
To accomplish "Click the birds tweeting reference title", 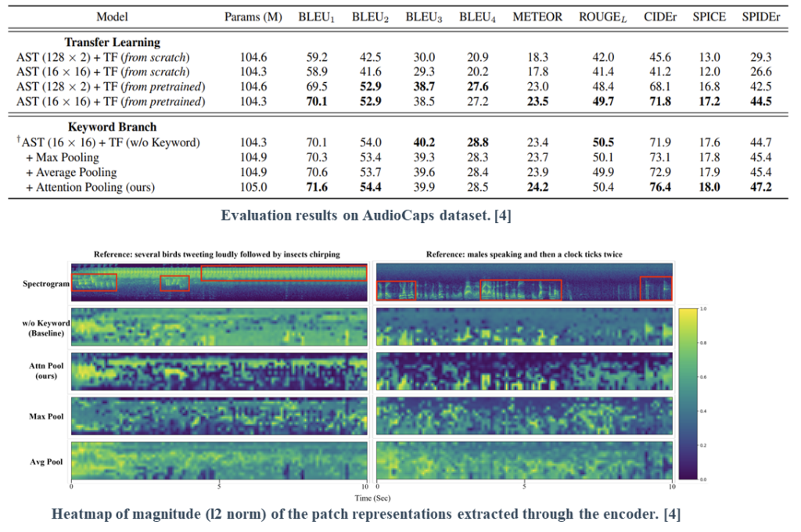I will [x=217, y=253].
